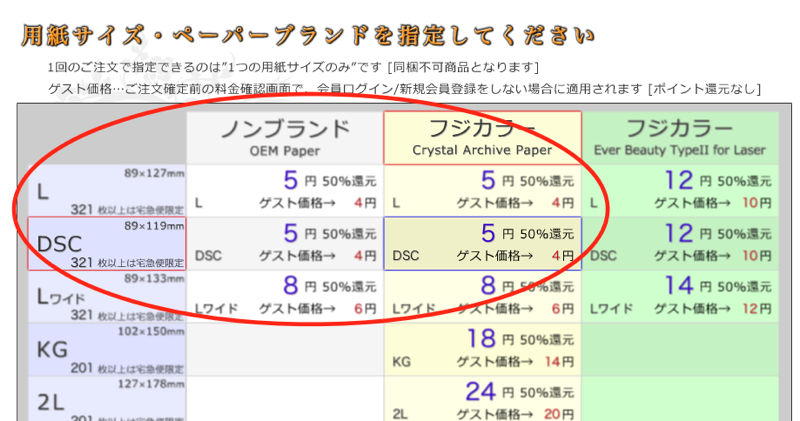Screen dimensions: 800x421
Task: Click the 同梱不可商品となります note text
Action: (463, 67)
